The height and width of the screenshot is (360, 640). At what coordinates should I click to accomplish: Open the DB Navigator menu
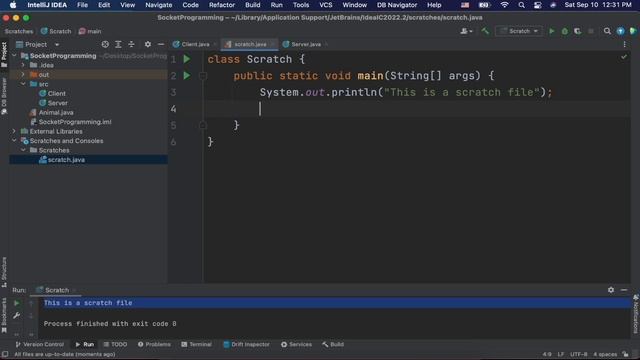coord(397,5)
